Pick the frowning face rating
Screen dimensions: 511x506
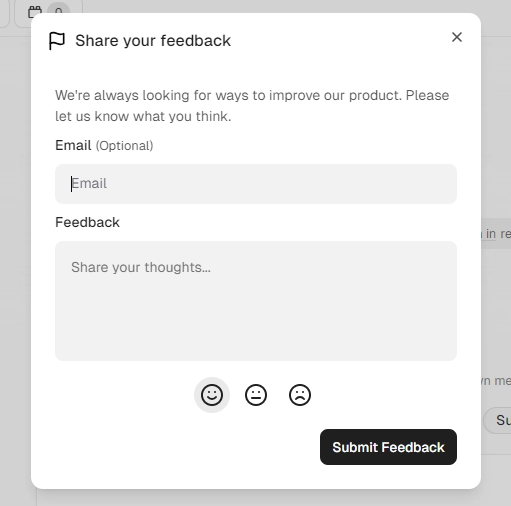pos(300,395)
